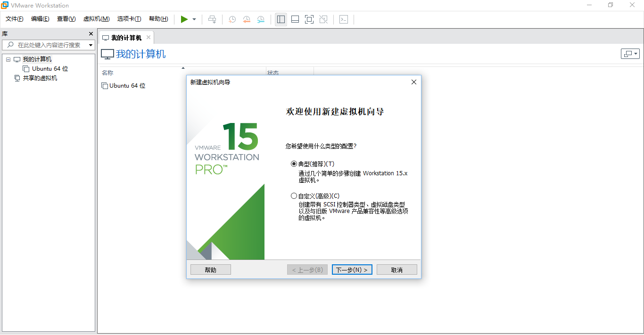Viewport: 644px width, 335px height.
Task: Collapse the 我的计算机 tree node
Action: 8,59
